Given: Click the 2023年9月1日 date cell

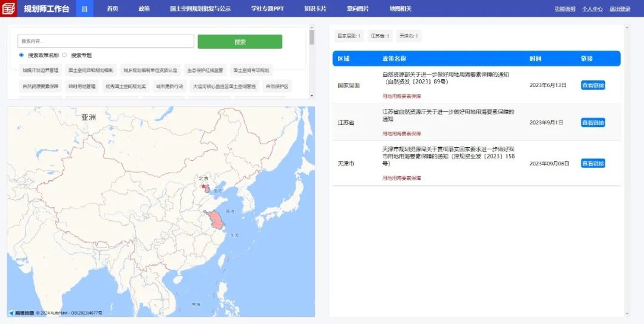Looking at the screenshot, I should point(546,122).
